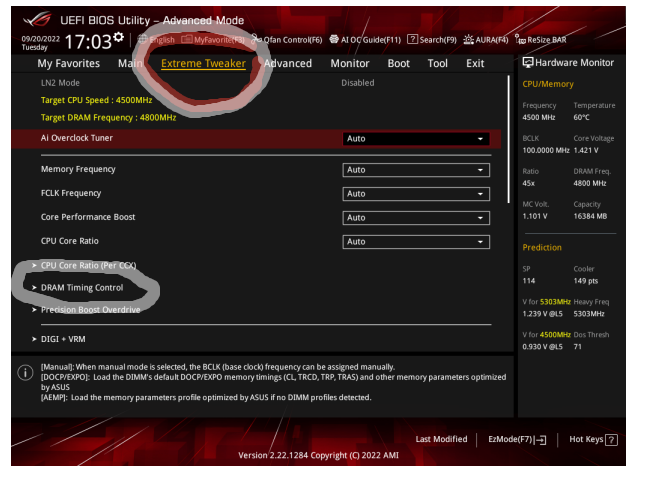Open the Hot Keys help

coord(593,439)
